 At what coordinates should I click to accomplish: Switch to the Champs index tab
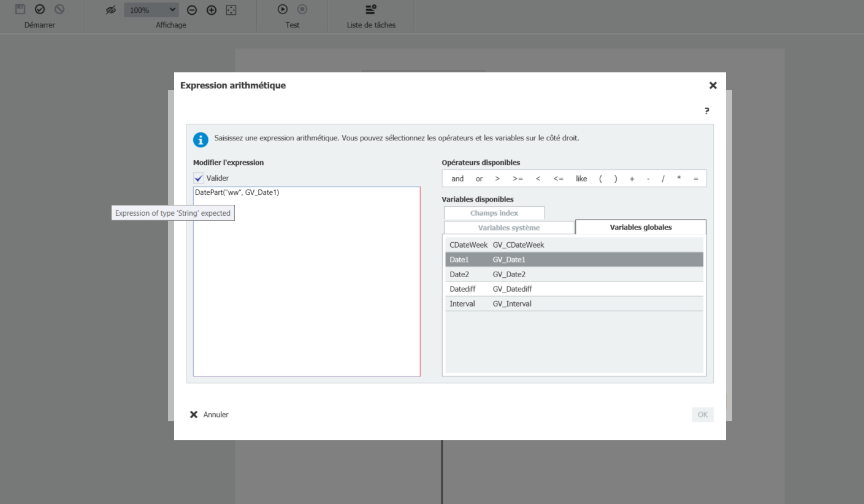click(x=494, y=213)
